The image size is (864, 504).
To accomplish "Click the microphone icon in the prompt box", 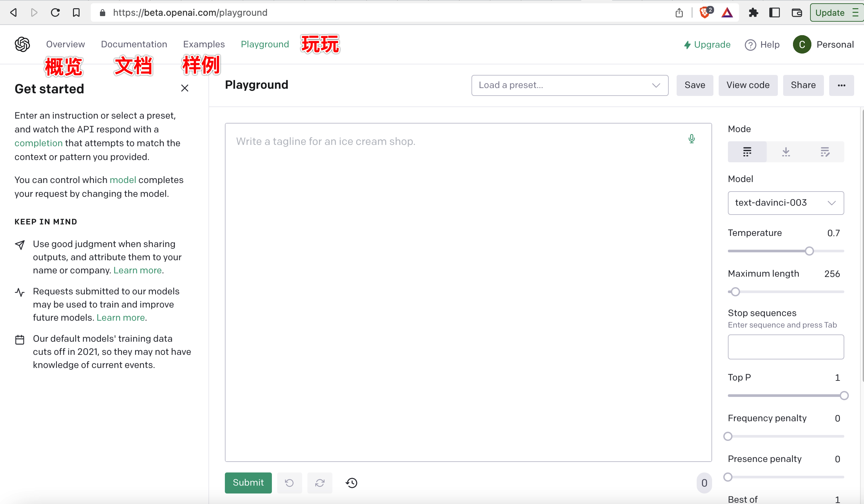I will pyautogui.click(x=691, y=139).
